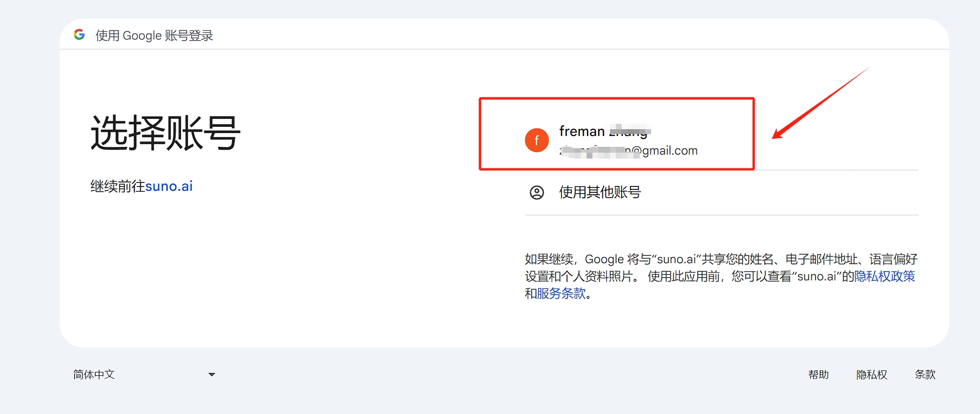
Task: Open the suno.ai link under heading
Action: coord(169,186)
